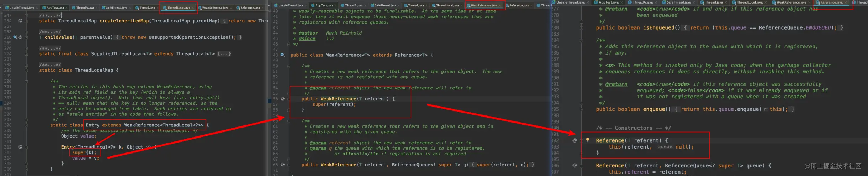Screen dimensions: 868x176
Task: Click super(referent) call in WeakReference constructor
Action: click(334, 104)
